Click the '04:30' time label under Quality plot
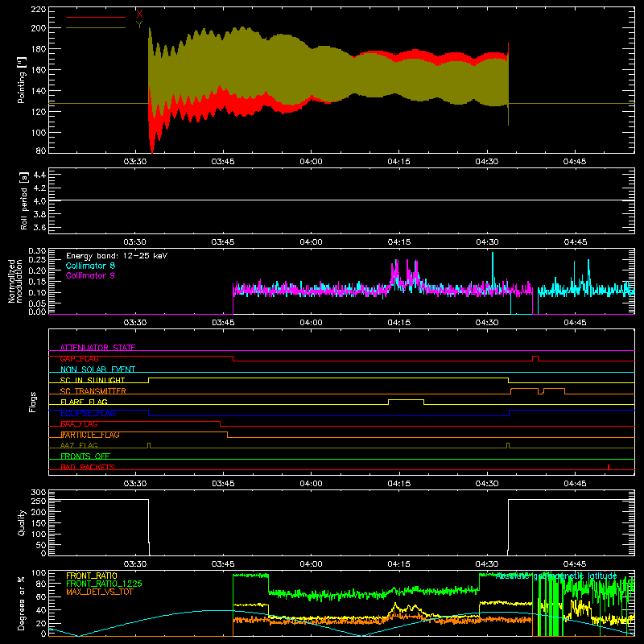 pos(487,564)
